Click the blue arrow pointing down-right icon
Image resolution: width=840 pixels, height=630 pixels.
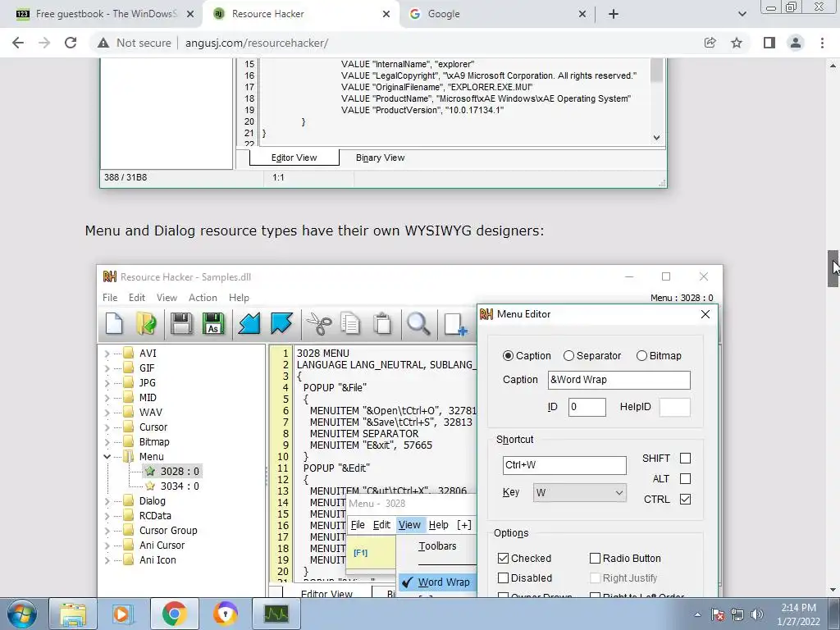pos(281,324)
